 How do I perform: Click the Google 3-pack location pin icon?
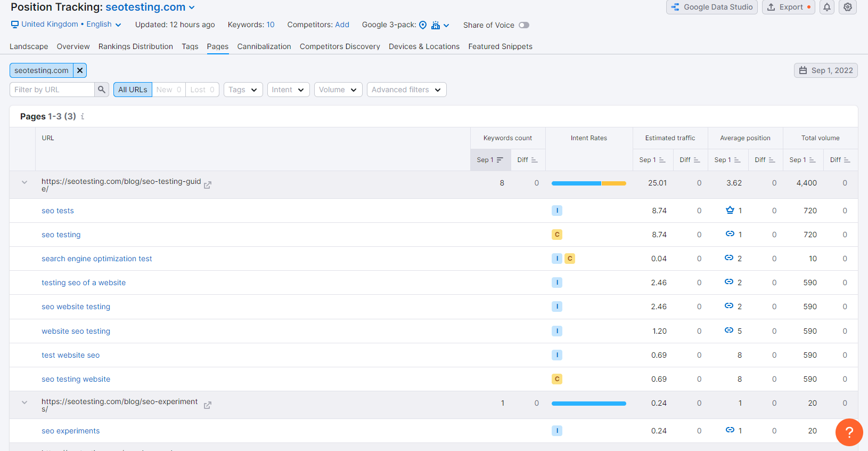tap(423, 25)
